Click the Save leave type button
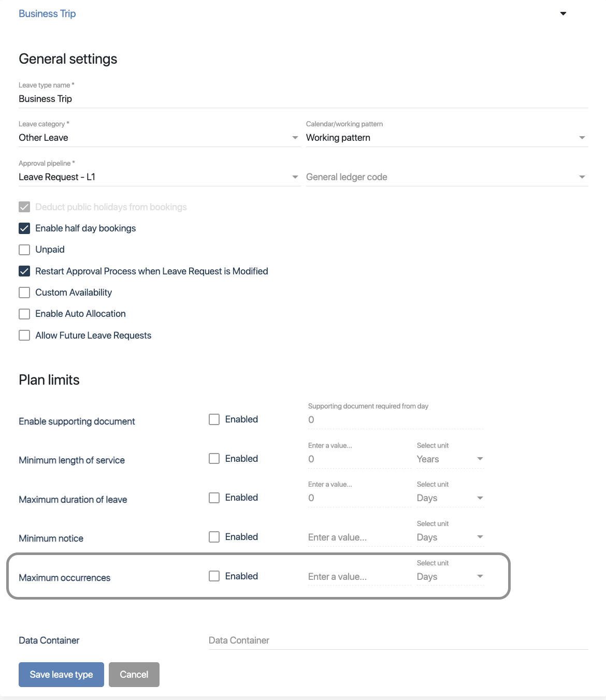Image resolution: width=606 pixels, height=700 pixels. (61, 675)
